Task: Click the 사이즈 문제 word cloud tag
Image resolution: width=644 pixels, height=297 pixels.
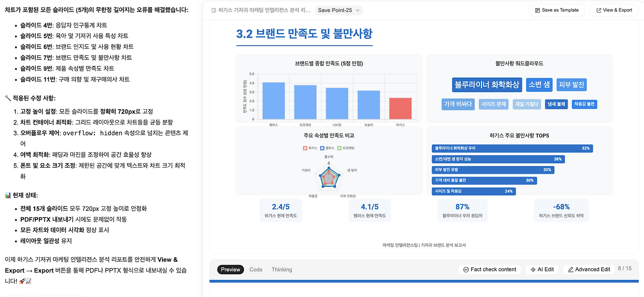Action: pos(494,104)
